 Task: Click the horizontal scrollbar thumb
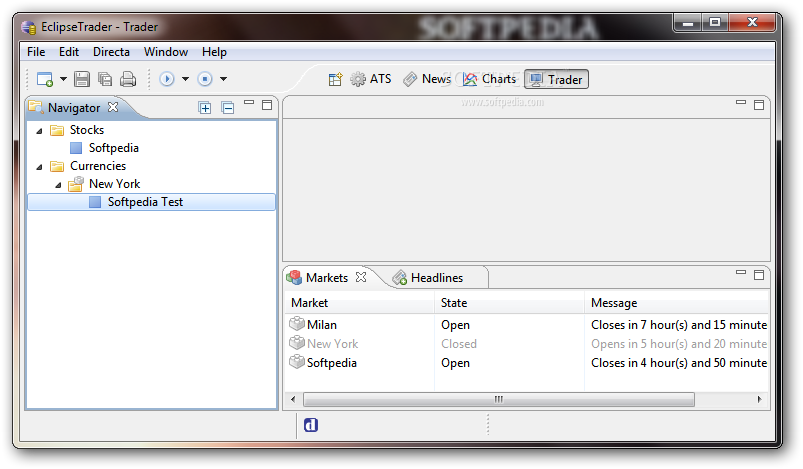coord(499,399)
